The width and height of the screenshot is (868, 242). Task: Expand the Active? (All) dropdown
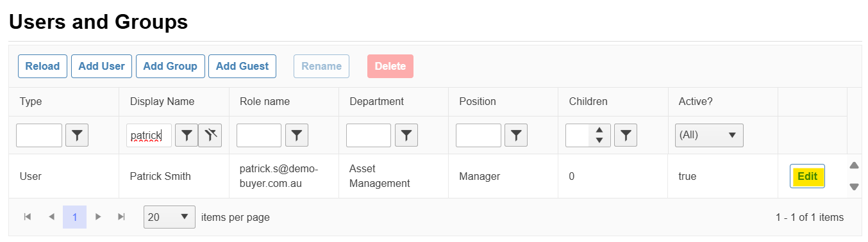(709, 135)
